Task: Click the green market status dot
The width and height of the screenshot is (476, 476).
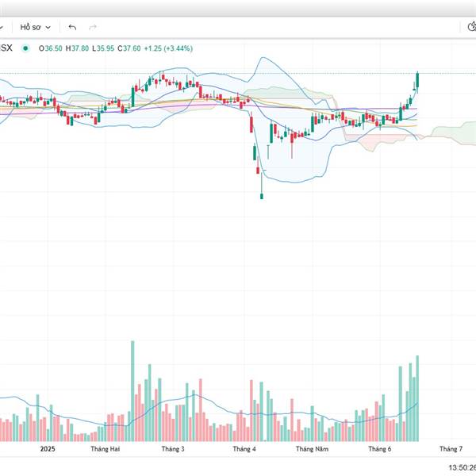Action: tap(25, 48)
